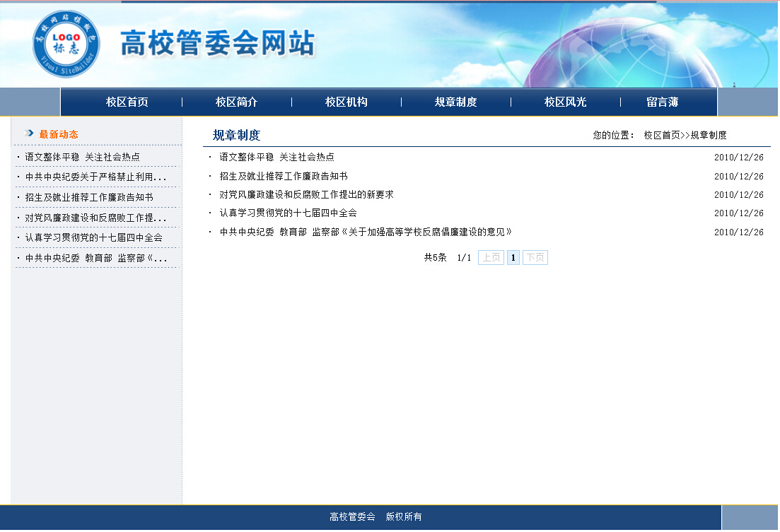The image size is (780, 532).
Task: Open main list article 语文整体平稳 关注社会热点
Action: (x=277, y=158)
